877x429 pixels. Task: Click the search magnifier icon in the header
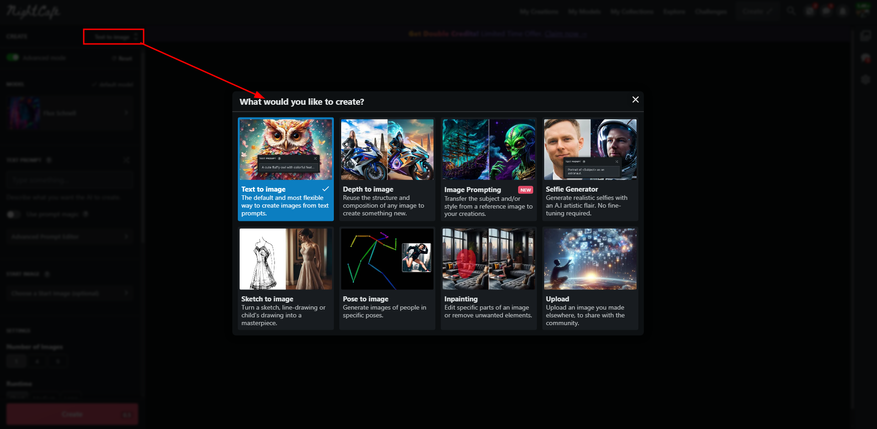(x=791, y=11)
